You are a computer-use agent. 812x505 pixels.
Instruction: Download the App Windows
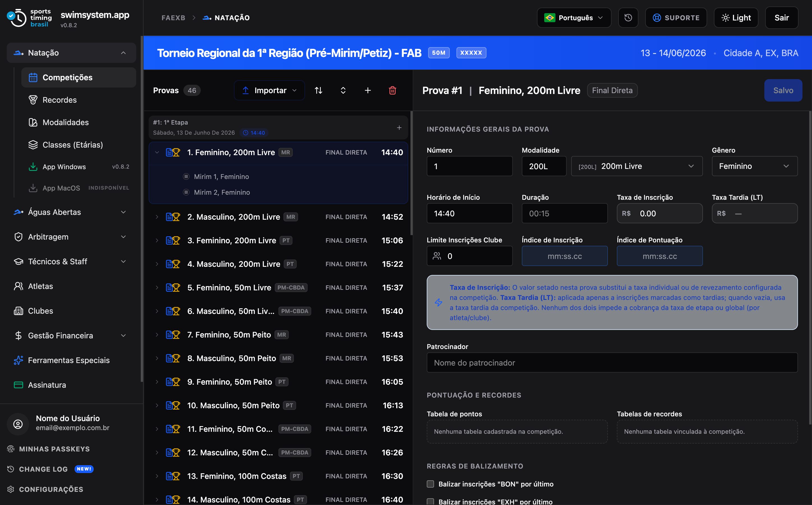point(79,167)
